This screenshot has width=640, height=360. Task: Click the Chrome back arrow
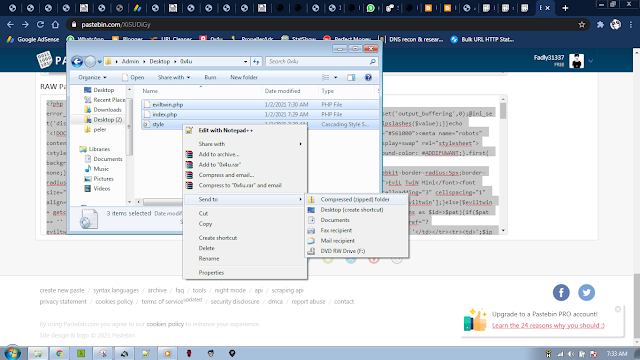coord(10,25)
